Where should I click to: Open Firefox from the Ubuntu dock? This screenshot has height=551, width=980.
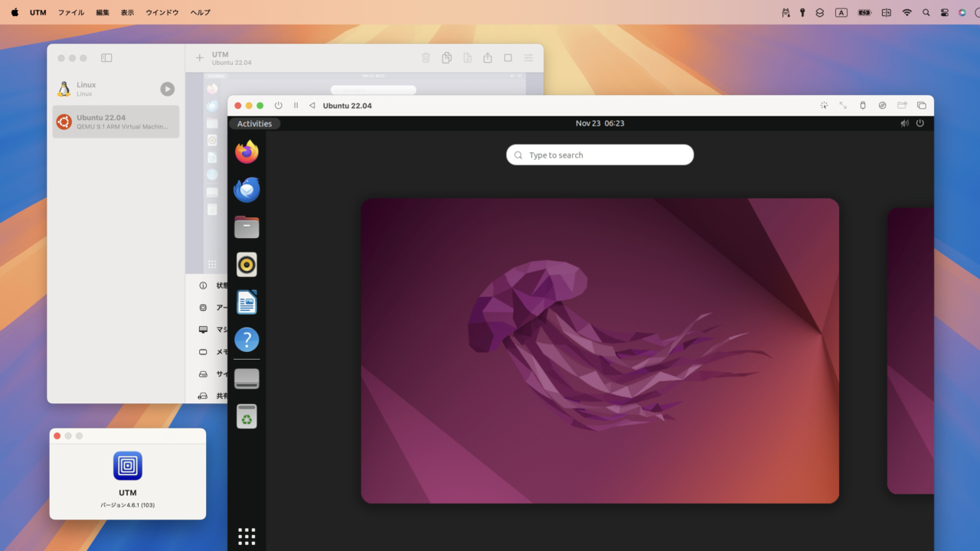point(247,152)
